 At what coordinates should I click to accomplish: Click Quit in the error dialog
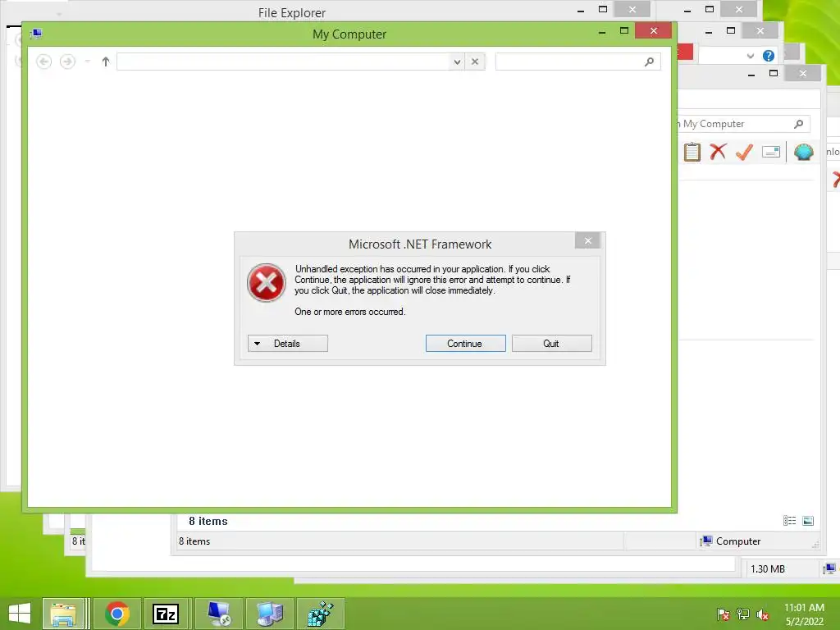click(552, 344)
